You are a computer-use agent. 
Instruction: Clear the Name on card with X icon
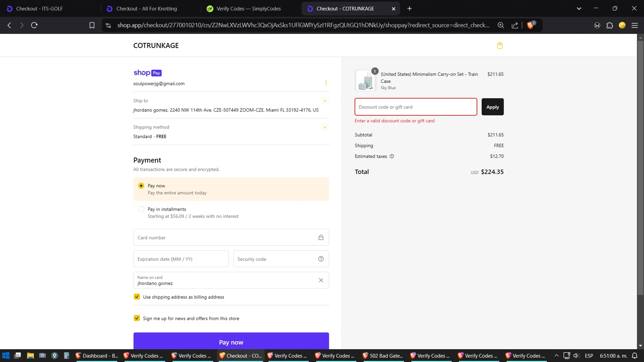click(x=321, y=280)
